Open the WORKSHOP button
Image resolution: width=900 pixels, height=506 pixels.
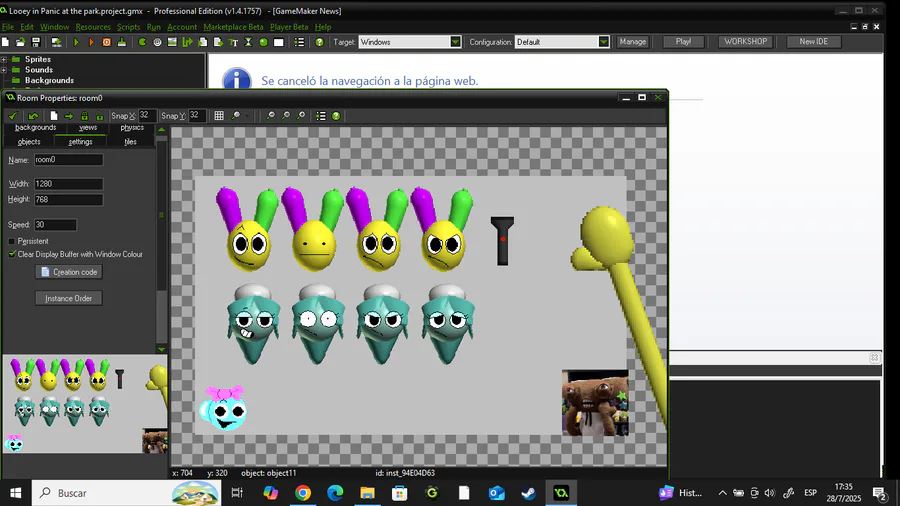tap(745, 42)
